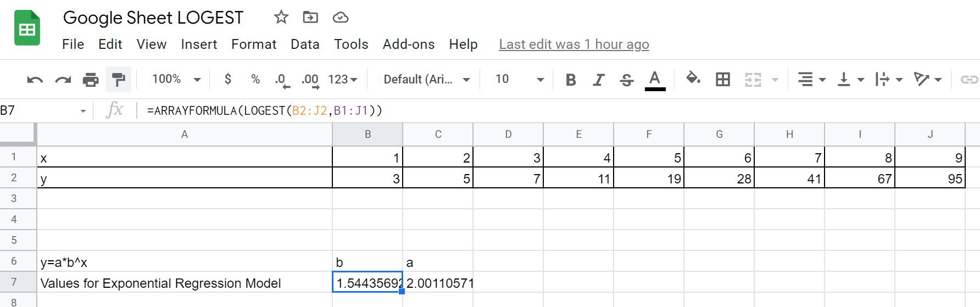Check cloud save status icon
Viewport: 980px width, 307px height.
tap(341, 18)
